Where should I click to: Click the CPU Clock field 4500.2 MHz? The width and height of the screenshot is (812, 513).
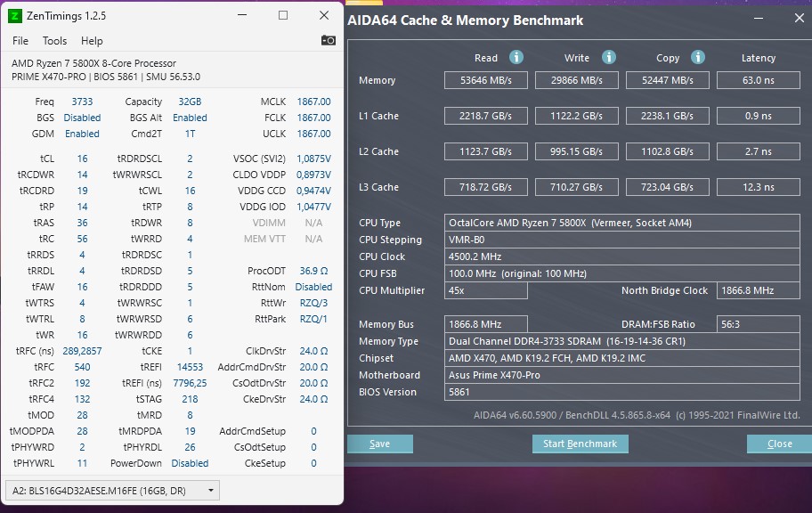622,256
